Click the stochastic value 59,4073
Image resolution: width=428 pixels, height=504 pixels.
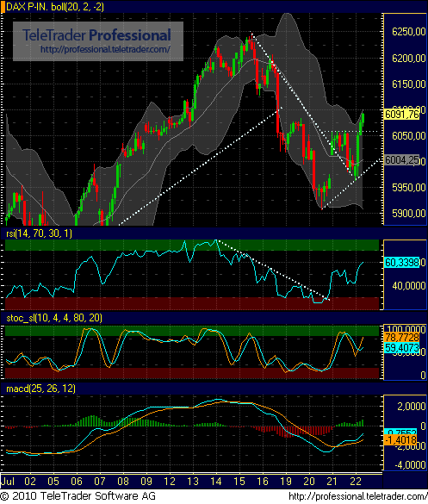tap(402, 347)
